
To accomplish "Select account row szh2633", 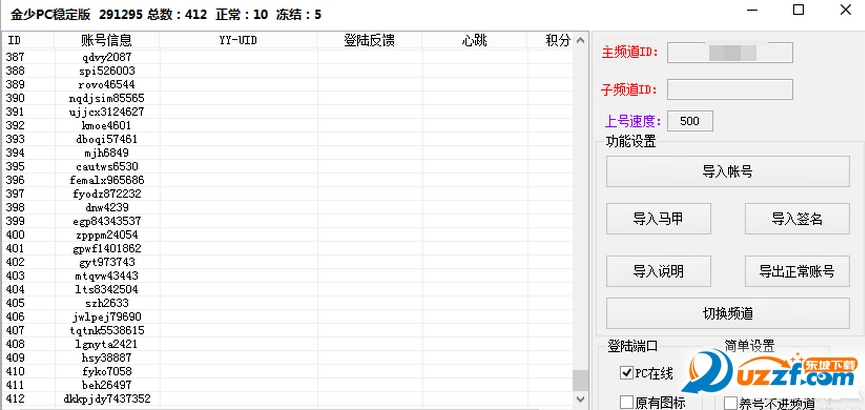I will pyautogui.click(x=287, y=303).
